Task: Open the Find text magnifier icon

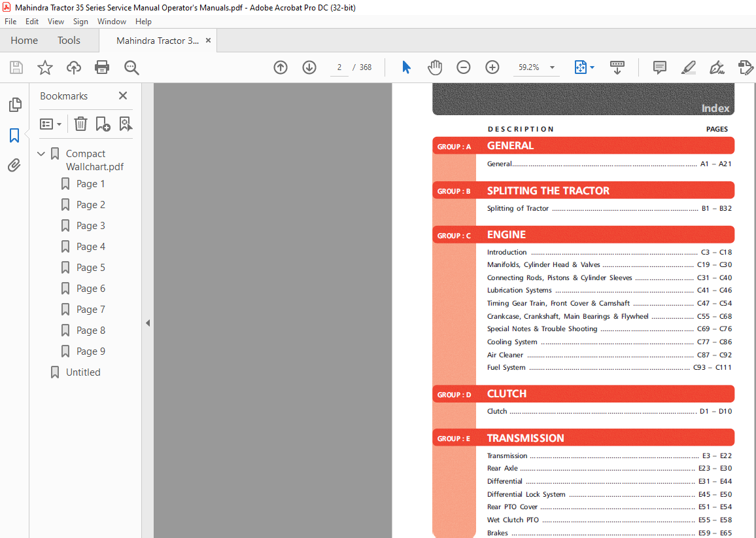Action: [x=131, y=67]
